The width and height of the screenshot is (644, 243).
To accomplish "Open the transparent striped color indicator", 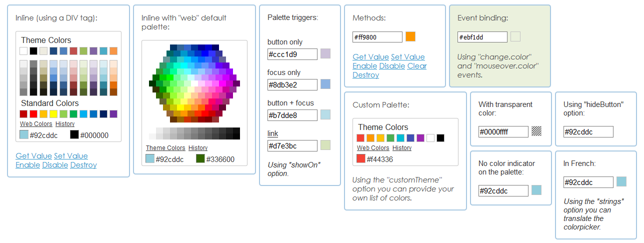I will point(536,131).
